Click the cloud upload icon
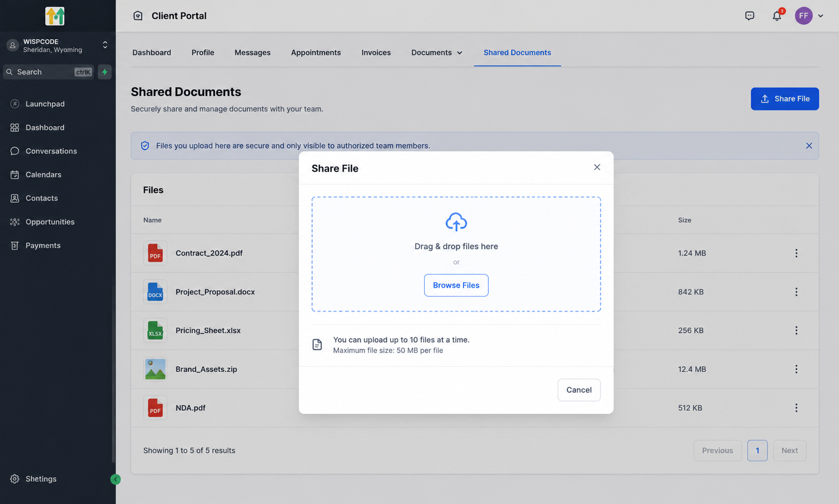839x504 pixels. coord(456,222)
